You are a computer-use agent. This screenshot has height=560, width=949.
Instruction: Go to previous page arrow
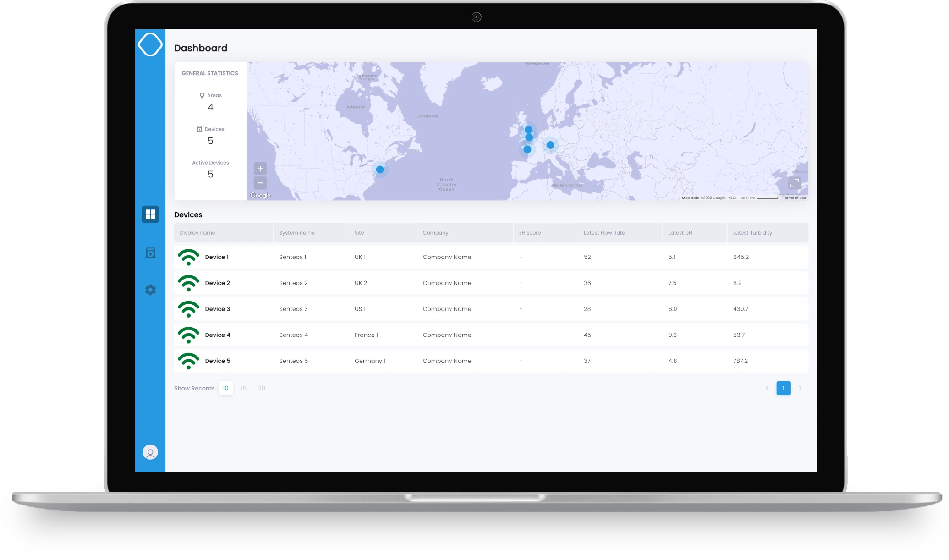click(x=767, y=388)
